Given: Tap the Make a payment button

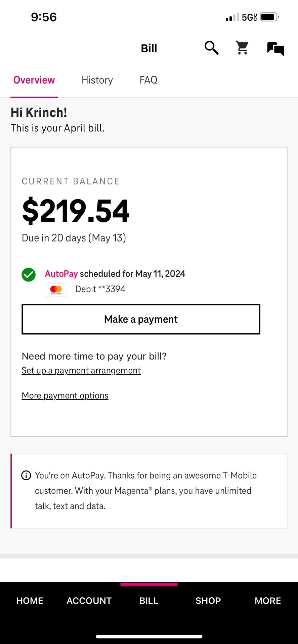Looking at the screenshot, I should click(x=141, y=319).
